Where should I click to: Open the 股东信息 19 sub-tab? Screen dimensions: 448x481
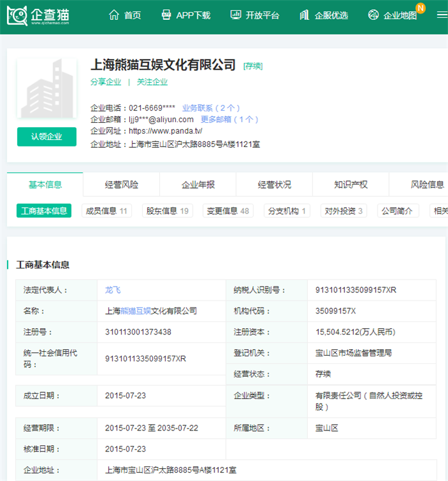point(167,210)
